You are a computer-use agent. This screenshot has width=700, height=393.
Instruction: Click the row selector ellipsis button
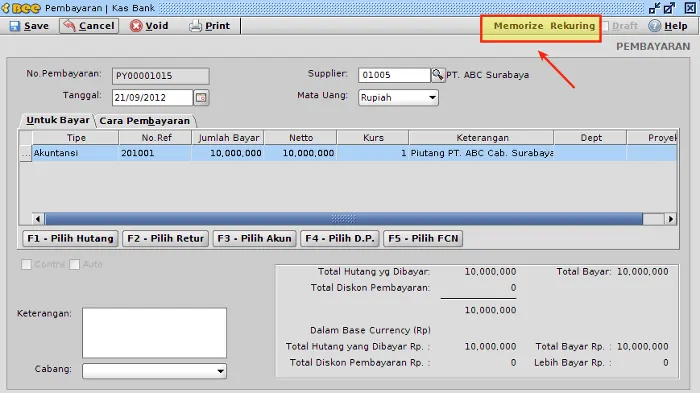click(25, 153)
